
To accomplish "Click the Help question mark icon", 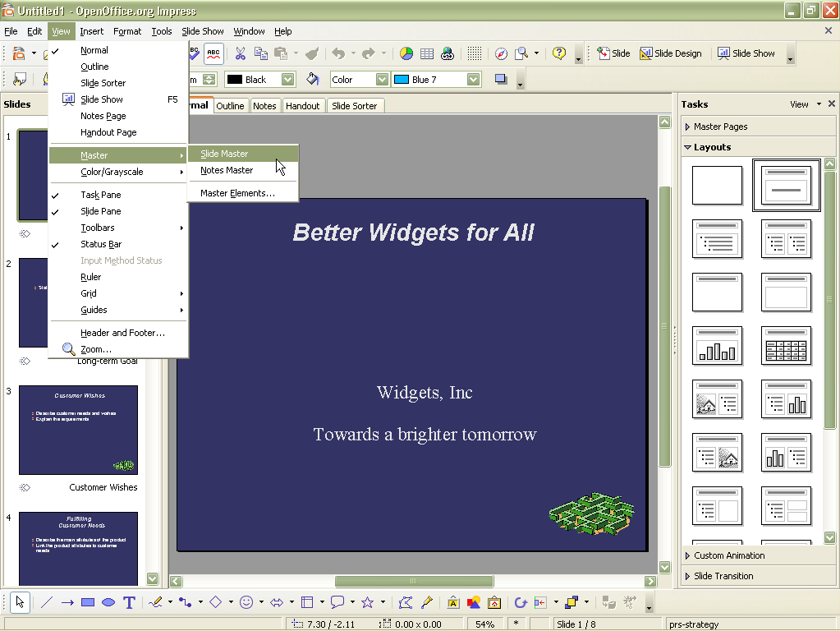I will [x=558, y=53].
